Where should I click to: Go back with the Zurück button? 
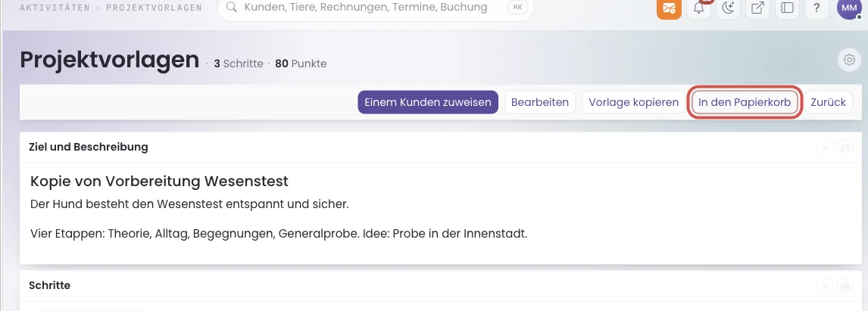tap(828, 102)
